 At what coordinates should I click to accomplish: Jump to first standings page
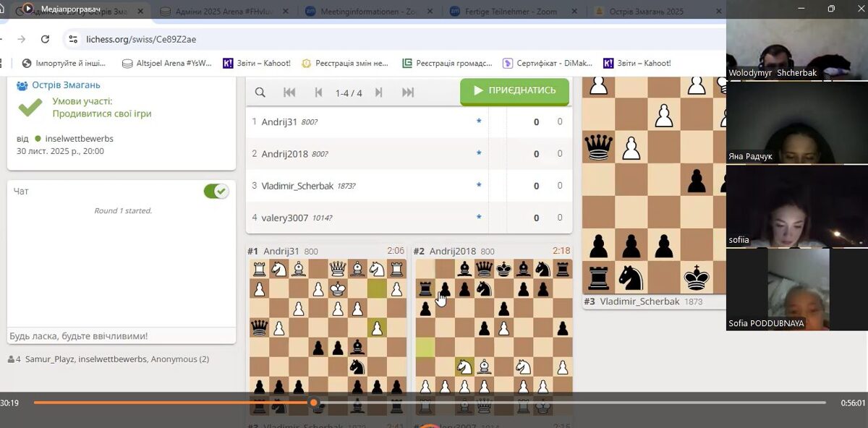[x=289, y=93]
